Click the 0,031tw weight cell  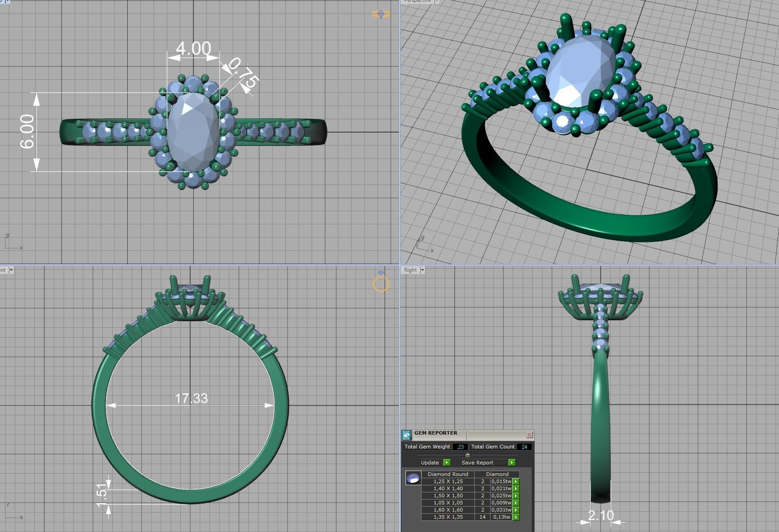tap(501, 510)
